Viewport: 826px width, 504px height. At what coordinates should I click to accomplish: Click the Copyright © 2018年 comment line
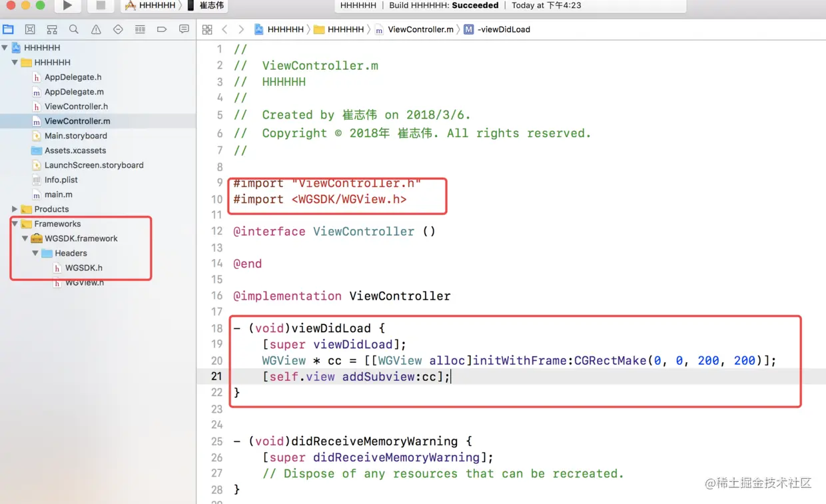(412, 133)
